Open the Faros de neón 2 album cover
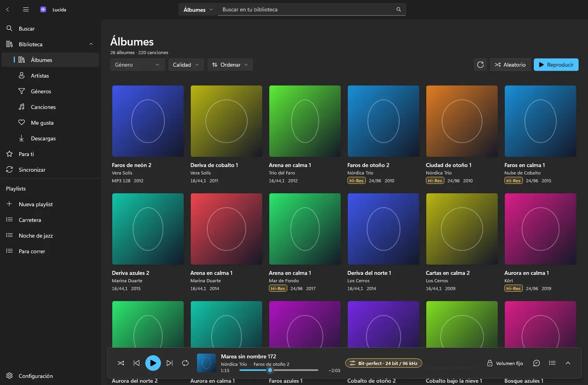588x385 pixels. point(148,121)
